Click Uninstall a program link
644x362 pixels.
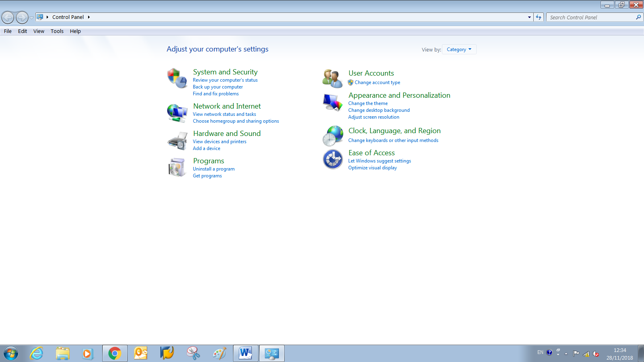214,169
